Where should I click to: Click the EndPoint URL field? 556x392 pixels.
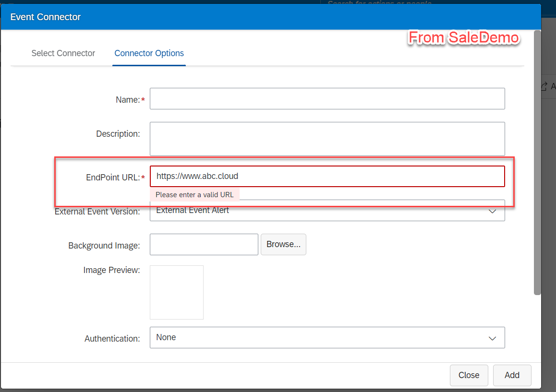pos(327,176)
